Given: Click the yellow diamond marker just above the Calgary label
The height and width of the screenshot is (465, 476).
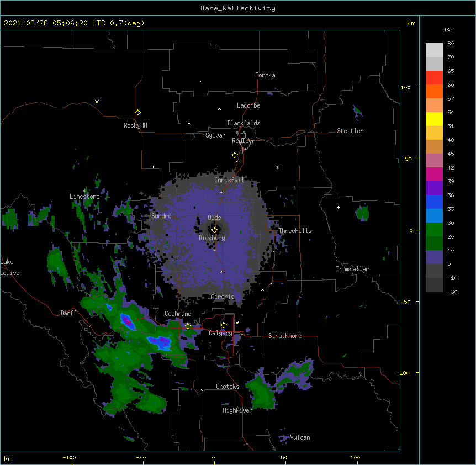Looking at the screenshot, I should [x=224, y=325].
